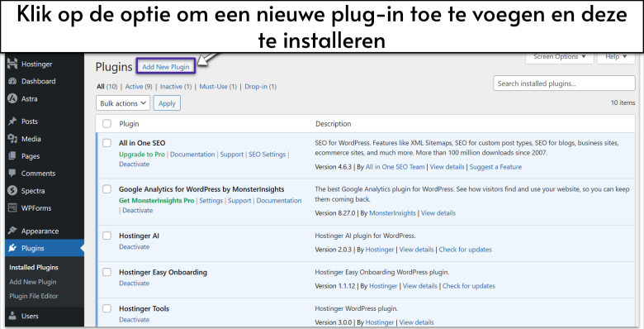
Task: Expand the Screen Options panel
Action: [560, 57]
